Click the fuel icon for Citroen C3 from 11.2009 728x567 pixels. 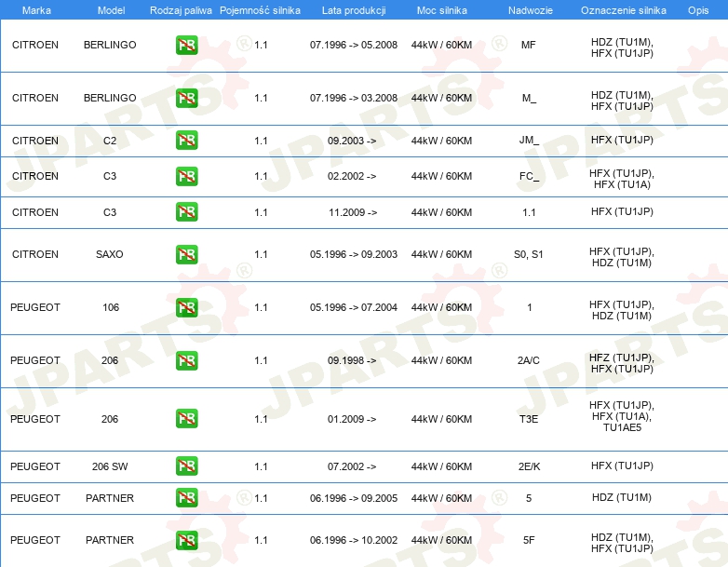click(186, 212)
